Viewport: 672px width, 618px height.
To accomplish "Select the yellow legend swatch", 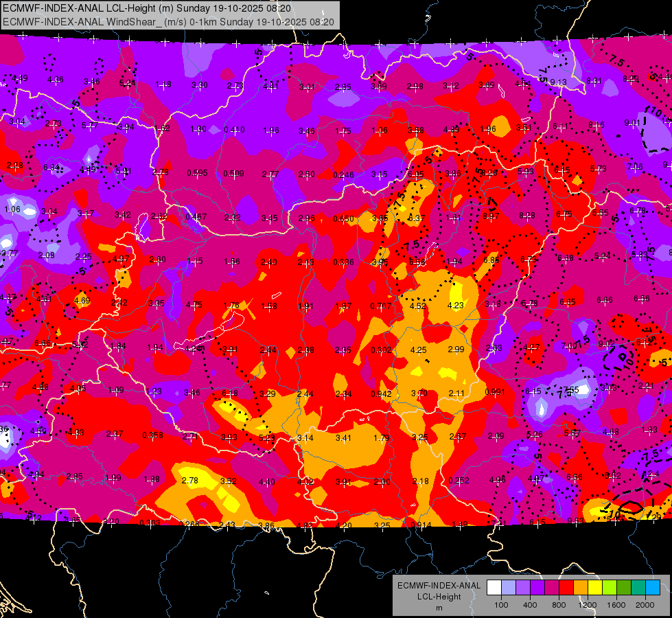I will point(595,588).
